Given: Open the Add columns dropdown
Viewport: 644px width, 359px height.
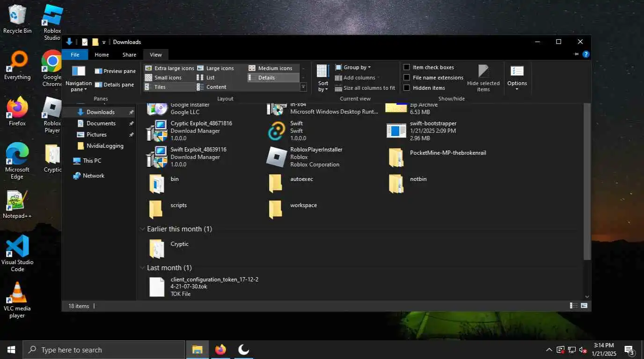Looking at the screenshot, I should pyautogui.click(x=357, y=78).
